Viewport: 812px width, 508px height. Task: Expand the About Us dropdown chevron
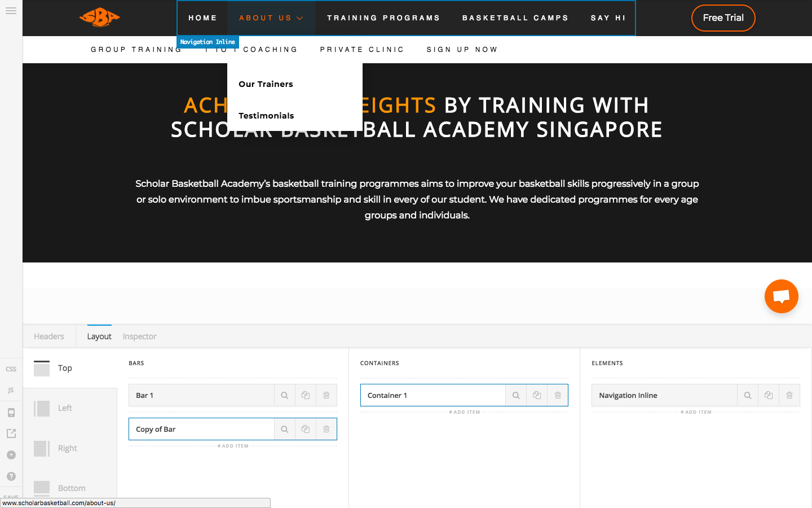[x=300, y=18]
